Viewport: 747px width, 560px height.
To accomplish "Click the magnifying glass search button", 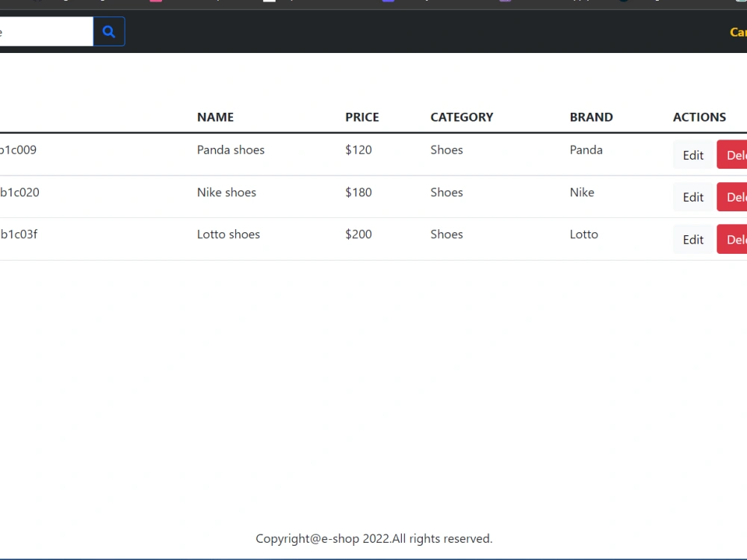I will (x=109, y=31).
